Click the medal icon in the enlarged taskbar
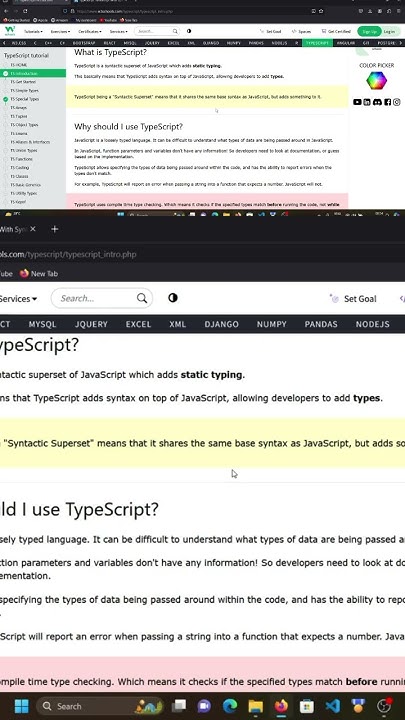Screen dimensions: 405x720 click(x=358, y=706)
